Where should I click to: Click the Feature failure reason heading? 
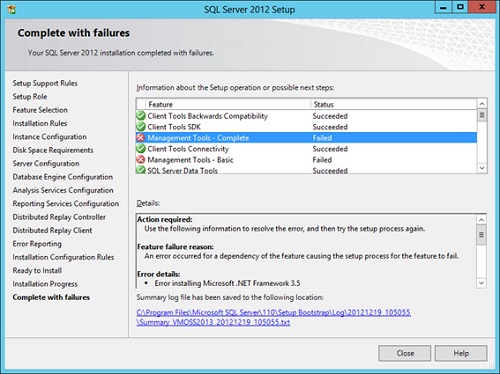(x=175, y=247)
